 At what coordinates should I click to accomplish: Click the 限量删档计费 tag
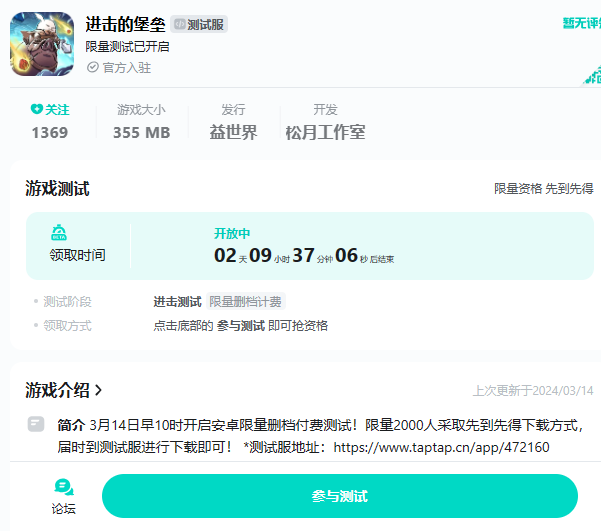(246, 302)
